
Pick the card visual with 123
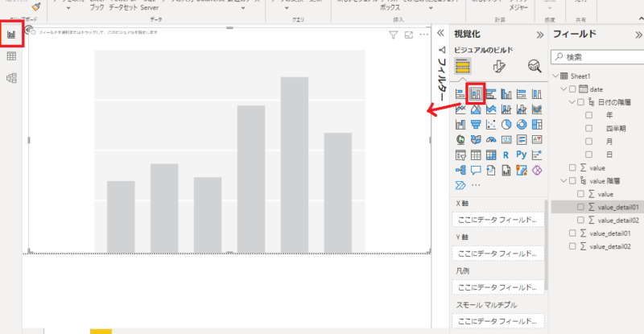click(x=506, y=140)
